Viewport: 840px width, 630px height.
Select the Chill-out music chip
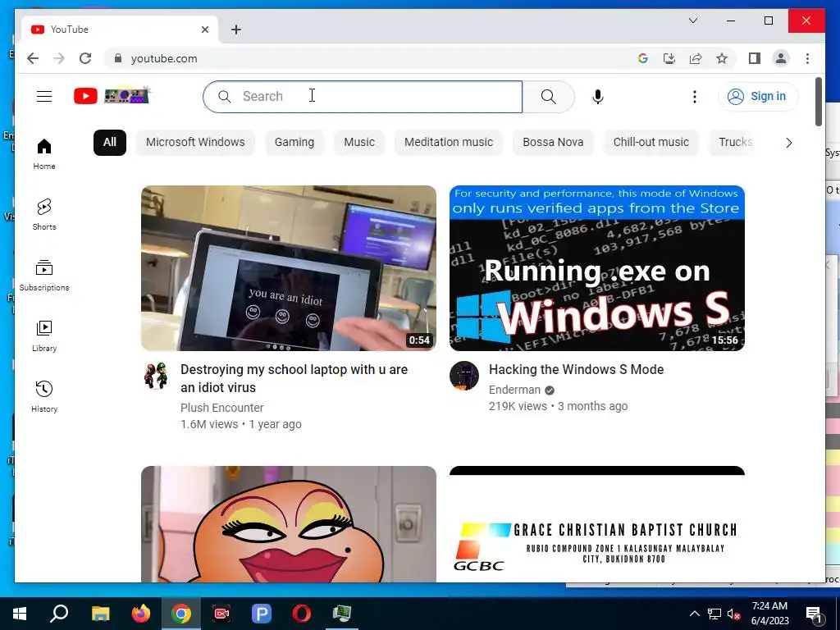pos(651,143)
